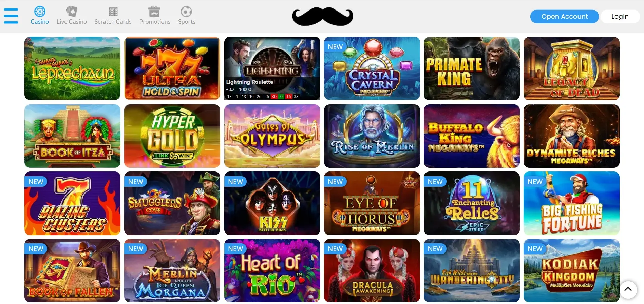
Task: Launch Eye of Horus Megaways
Action: point(372,203)
